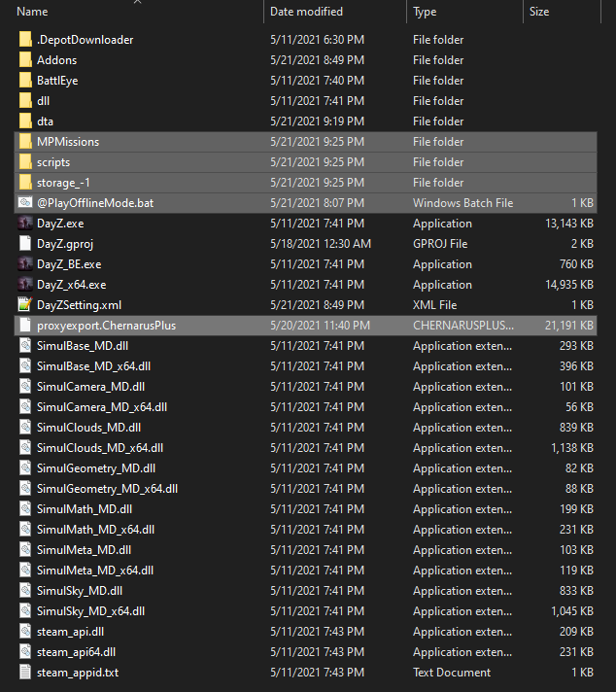616x692 pixels.
Task: Click the Windows Batch File type cell
Action: tap(462, 202)
